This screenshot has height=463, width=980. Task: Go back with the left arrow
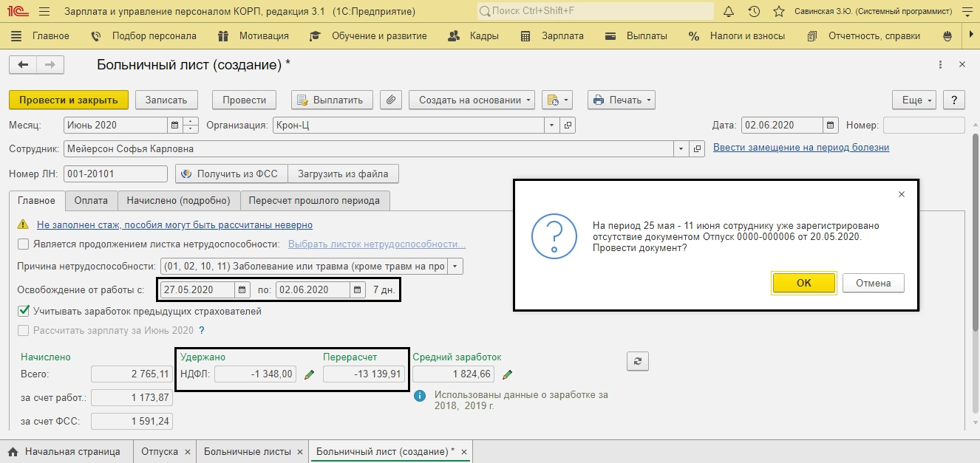click(x=23, y=65)
